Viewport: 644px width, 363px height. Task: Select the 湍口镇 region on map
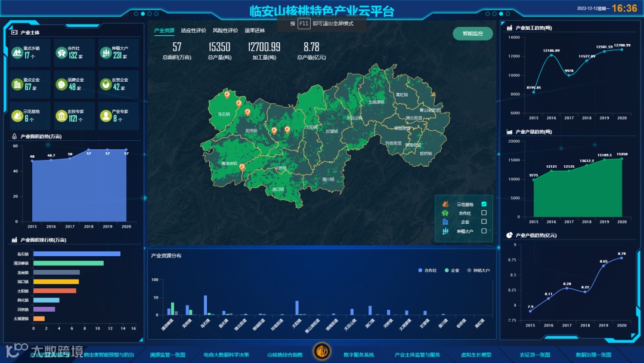pos(278,189)
